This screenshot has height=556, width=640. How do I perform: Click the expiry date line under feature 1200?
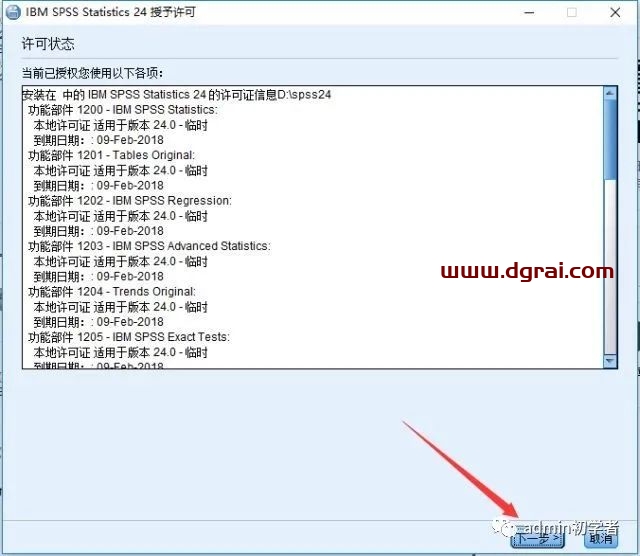[98, 140]
